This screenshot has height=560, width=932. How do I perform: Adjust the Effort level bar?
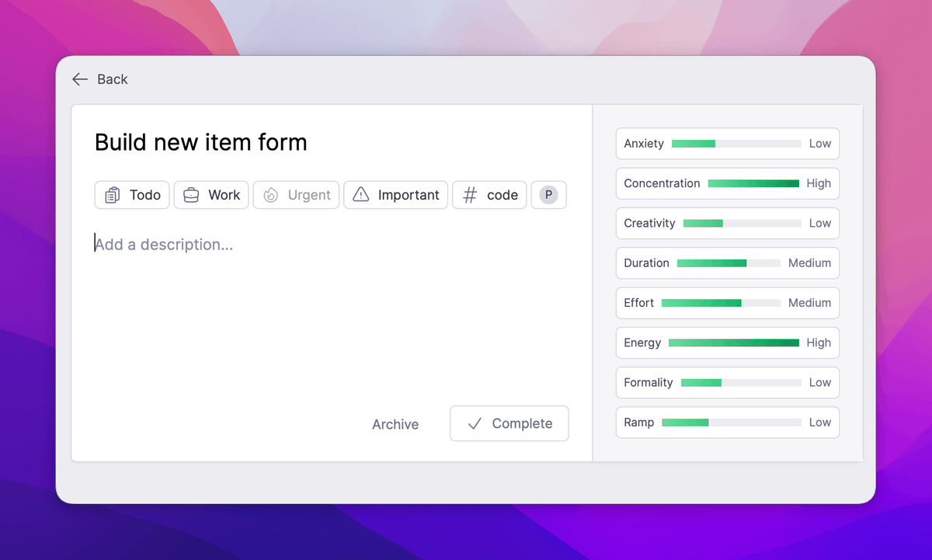[721, 303]
